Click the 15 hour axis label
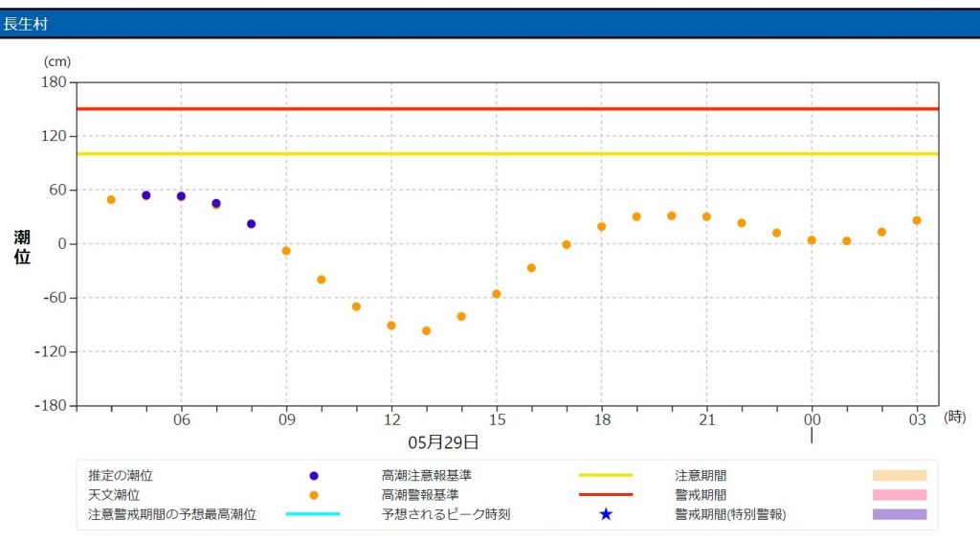Viewport: 980px width, 542px height. (497, 419)
